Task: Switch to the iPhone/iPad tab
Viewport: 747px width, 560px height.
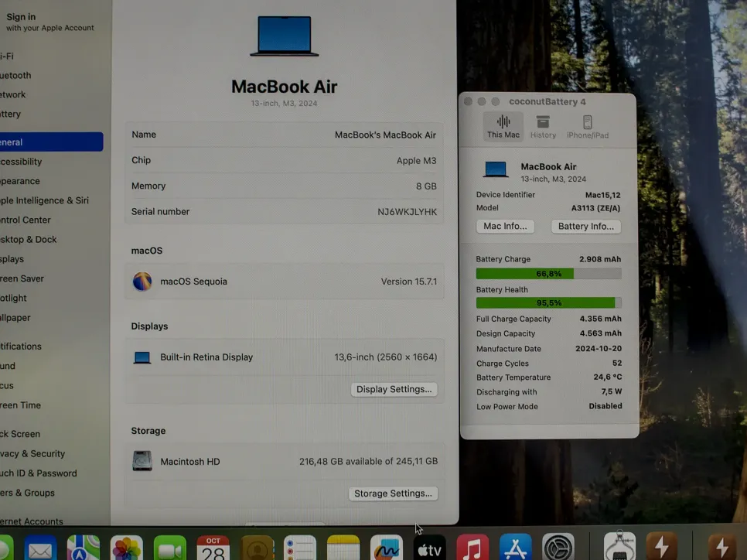Action: point(588,126)
